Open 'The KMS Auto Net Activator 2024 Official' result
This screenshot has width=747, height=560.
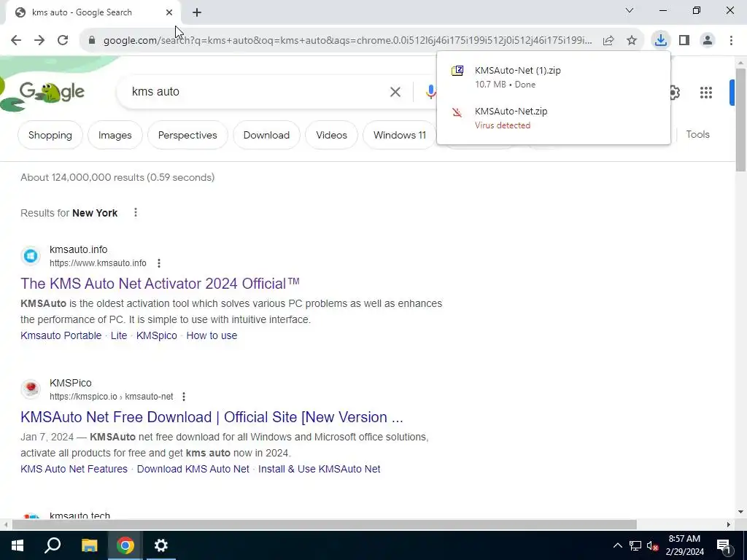click(160, 284)
